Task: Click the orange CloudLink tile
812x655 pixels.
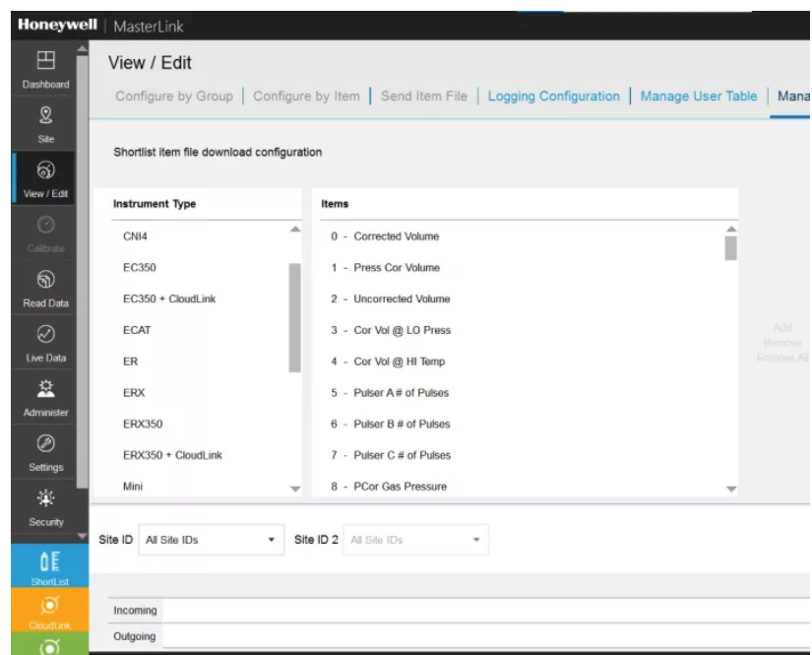Action: click(45, 612)
